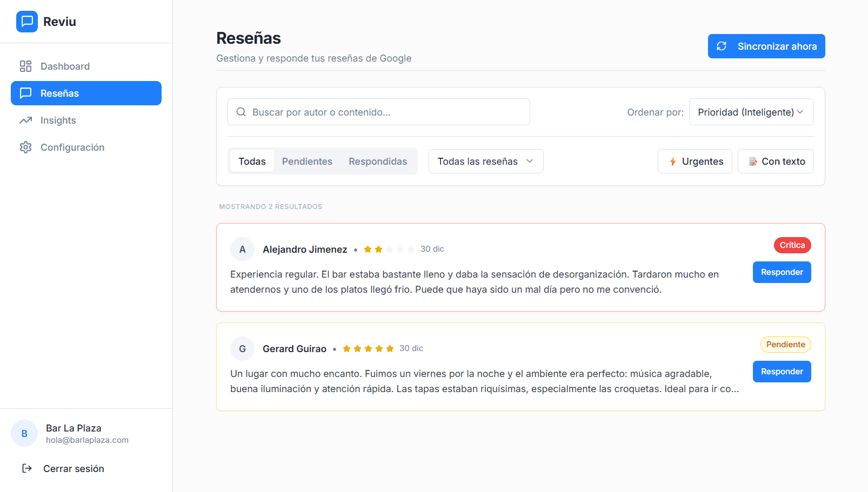Image resolution: width=868 pixels, height=492 pixels.
Task: Switch to the Pendientes tab
Action: (307, 161)
